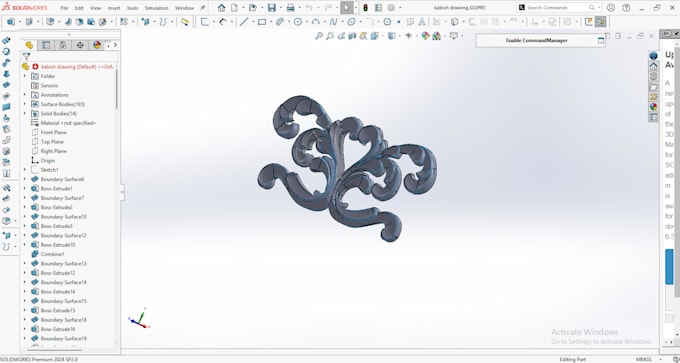
Task: Click the Home icon in the title bar
Action: click(222, 8)
